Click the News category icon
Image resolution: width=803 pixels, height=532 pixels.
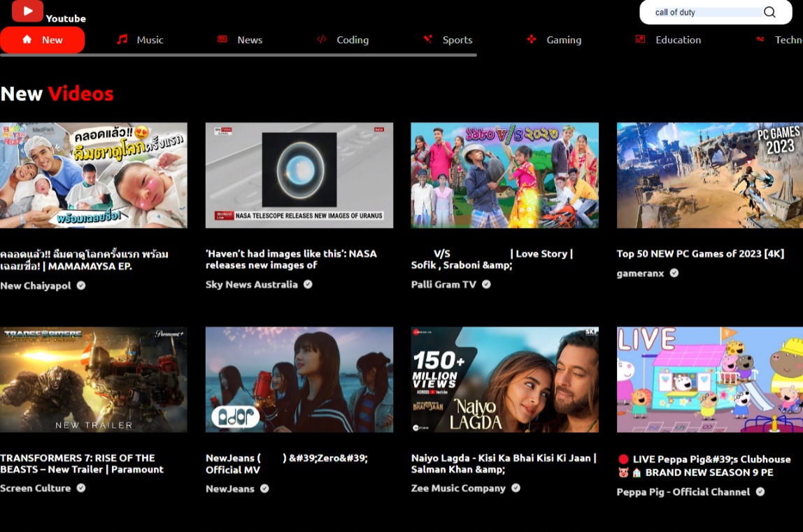pos(222,39)
